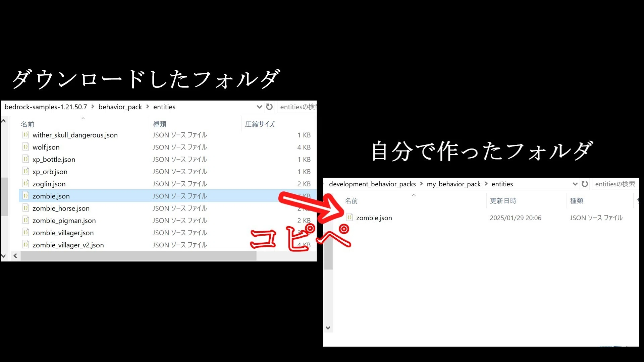Go to development_behavior_packs breadcrumb folder
644x362 pixels.
(372, 184)
